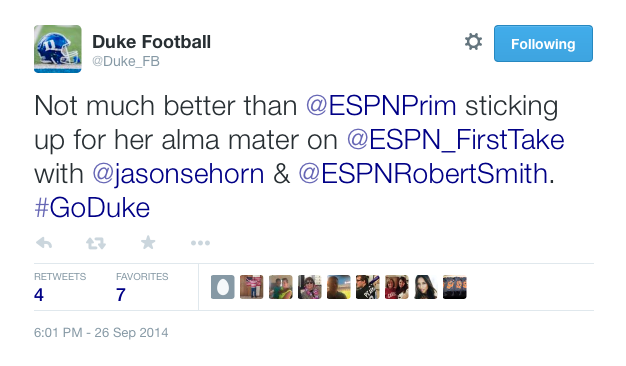Open the Duke Football profile name
The height and width of the screenshot is (366, 626).
click(x=151, y=42)
